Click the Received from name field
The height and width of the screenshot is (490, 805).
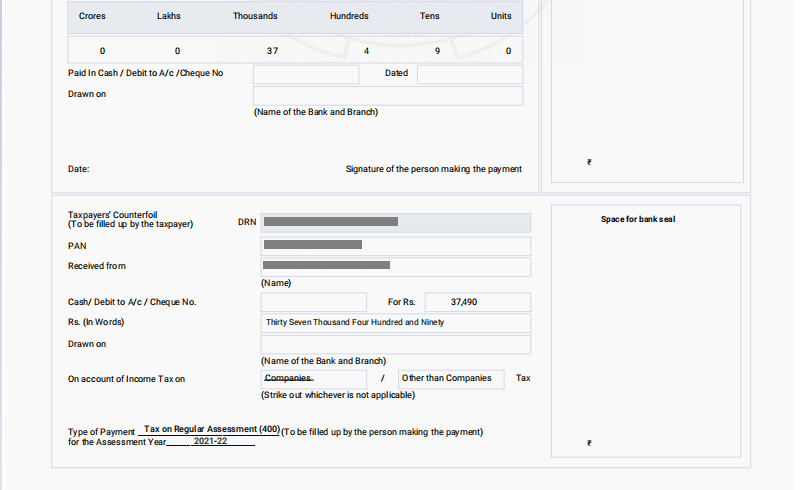(395, 266)
